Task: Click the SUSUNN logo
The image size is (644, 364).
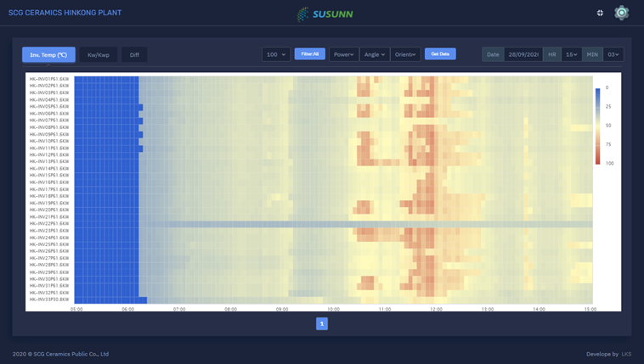Action: click(x=325, y=14)
